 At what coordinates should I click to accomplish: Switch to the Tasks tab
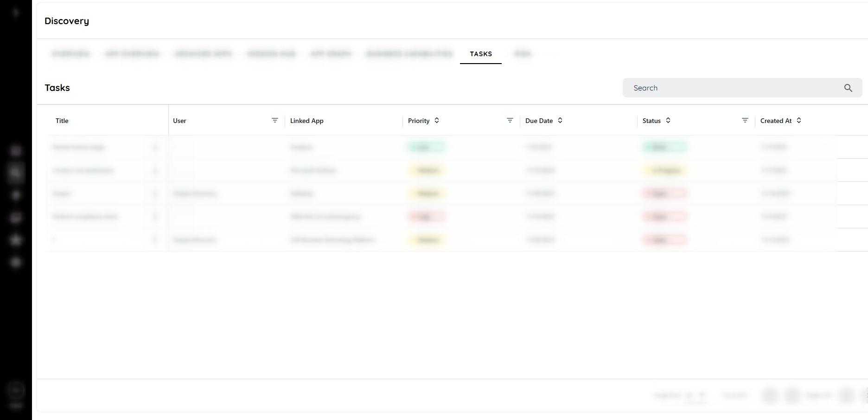tap(480, 54)
